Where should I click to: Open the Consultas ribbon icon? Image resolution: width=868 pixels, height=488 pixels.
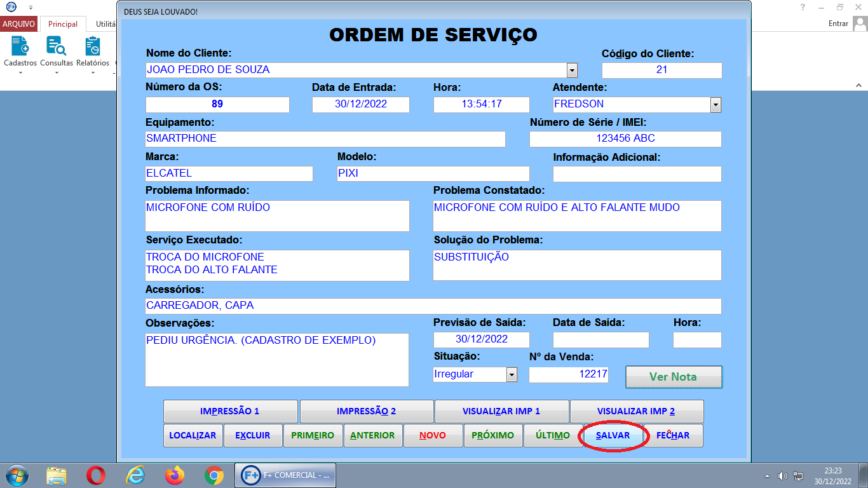pos(57,46)
